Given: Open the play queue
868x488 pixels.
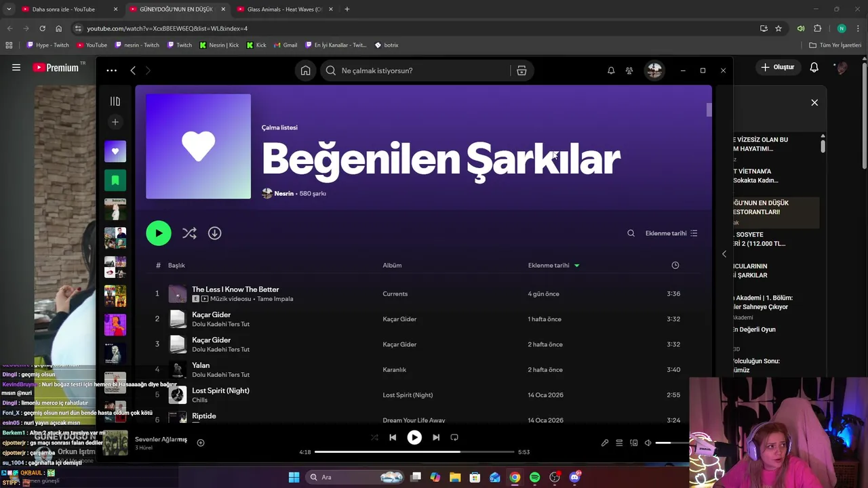Looking at the screenshot, I should tap(619, 443).
